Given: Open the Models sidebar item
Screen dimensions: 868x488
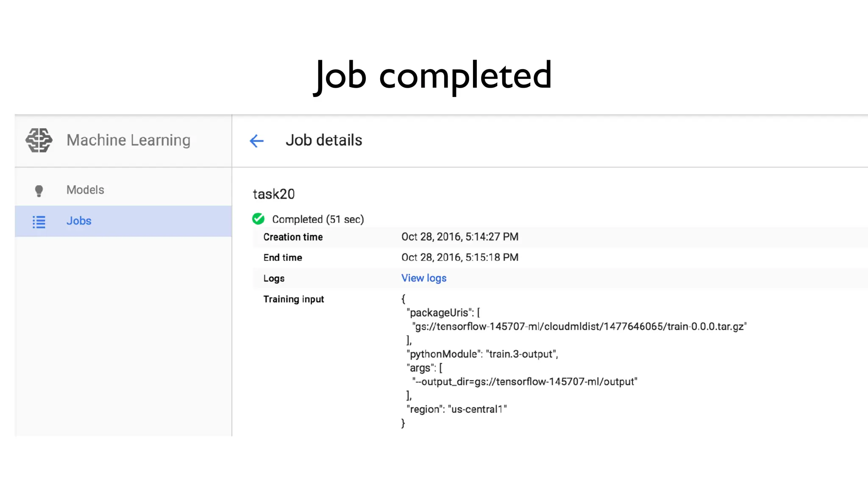Looking at the screenshot, I should (85, 190).
